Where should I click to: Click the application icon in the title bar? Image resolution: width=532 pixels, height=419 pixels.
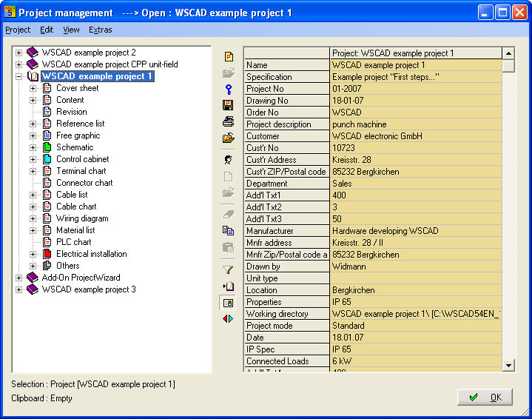(10, 12)
